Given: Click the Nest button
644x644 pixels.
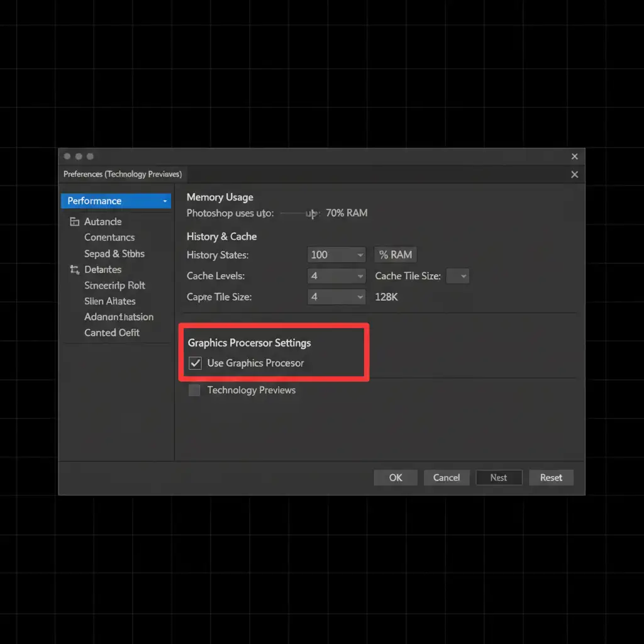Looking at the screenshot, I should (499, 478).
